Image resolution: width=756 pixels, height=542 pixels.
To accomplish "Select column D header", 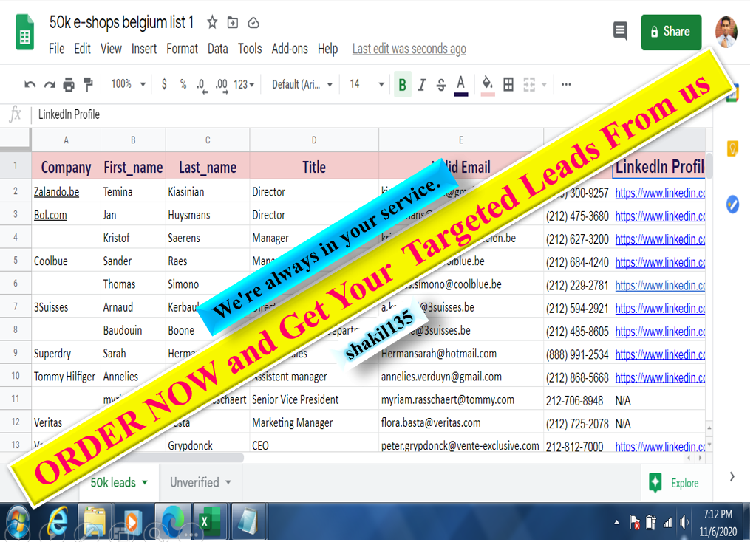I will coord(314,140).
